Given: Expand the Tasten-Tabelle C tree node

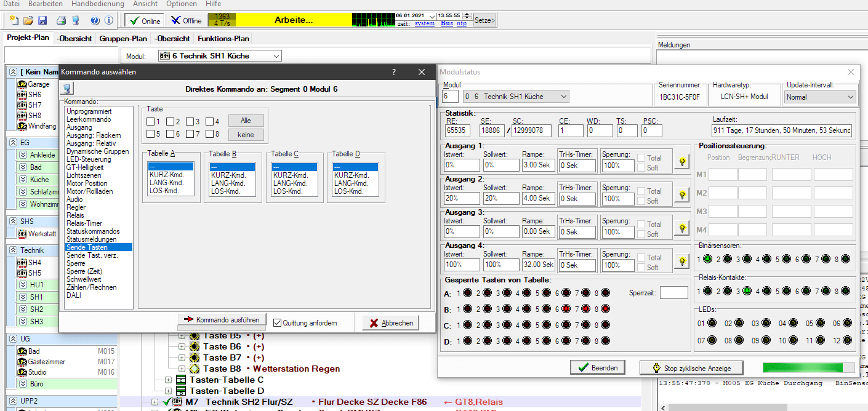Looking at the screenshot, I should coord(168,380).
